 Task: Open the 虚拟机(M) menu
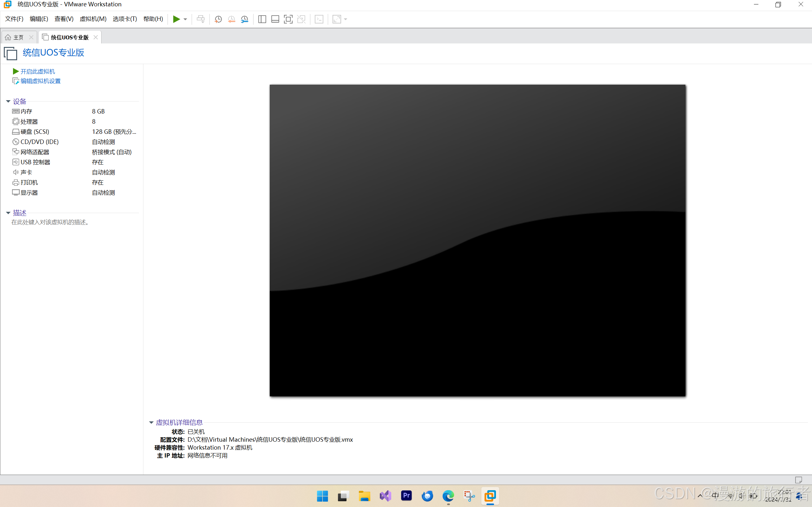(x=93, y=19)
